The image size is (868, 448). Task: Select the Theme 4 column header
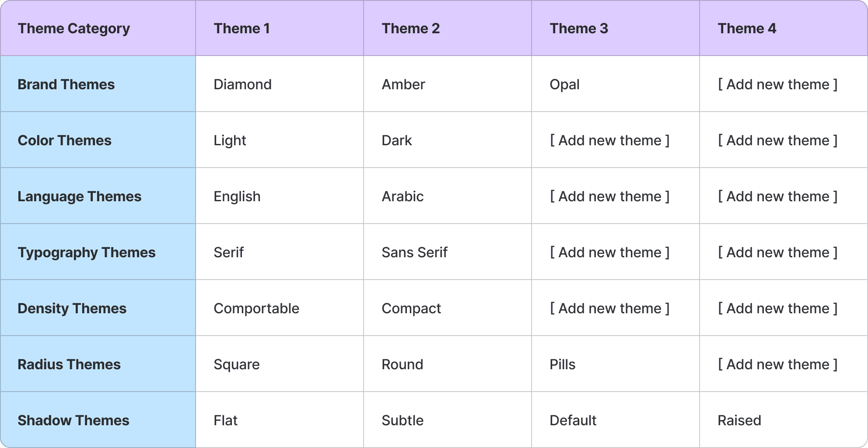click(747, 28)
